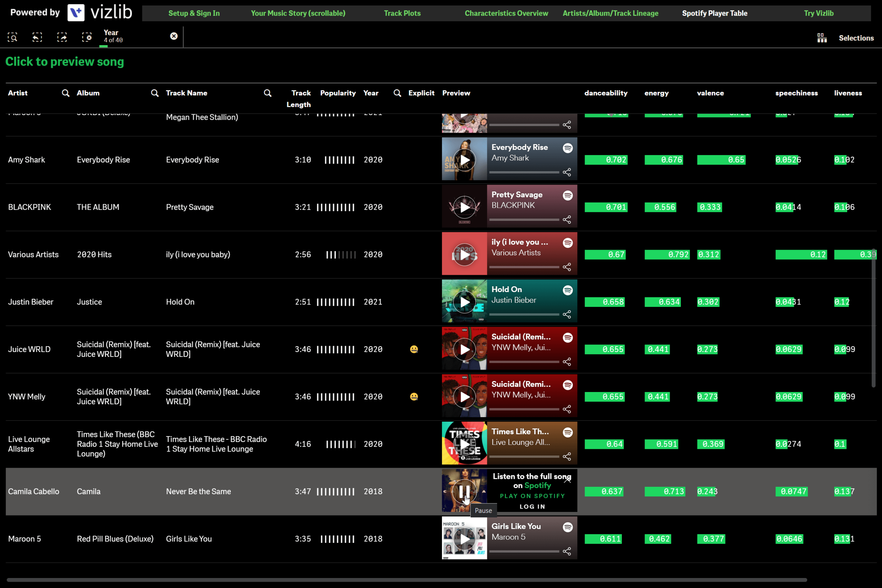Click the Everybody Rise progress bar

[524, 173]
